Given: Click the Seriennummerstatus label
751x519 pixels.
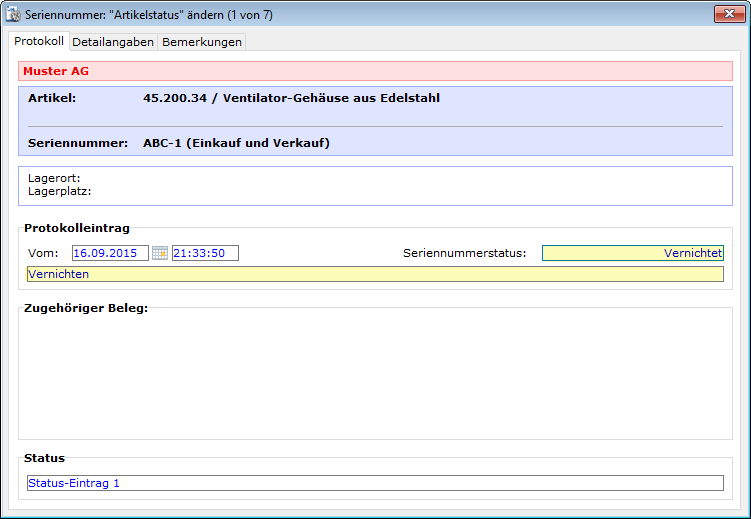Looking at the screenshot, I should (464, 253).
